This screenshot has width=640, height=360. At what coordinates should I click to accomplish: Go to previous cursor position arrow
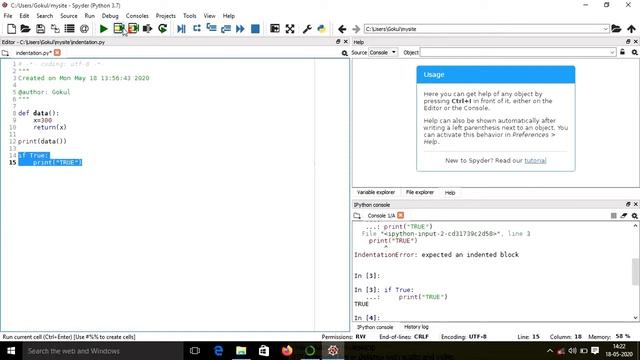pyautogui.click(x=342, y=29)
